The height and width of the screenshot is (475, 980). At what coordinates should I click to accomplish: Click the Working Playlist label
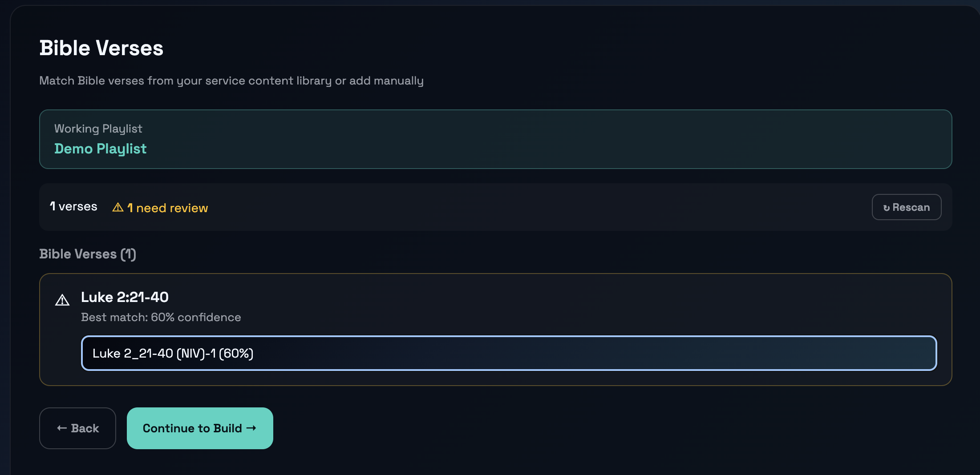[x=98, y=129]
